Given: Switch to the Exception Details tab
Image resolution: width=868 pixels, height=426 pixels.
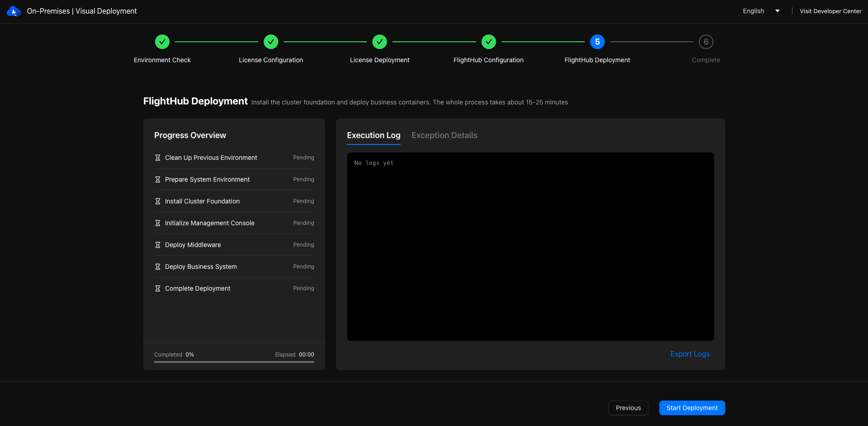Looking at the screenshot, I should pyautogui.click(x=444, y=135).
